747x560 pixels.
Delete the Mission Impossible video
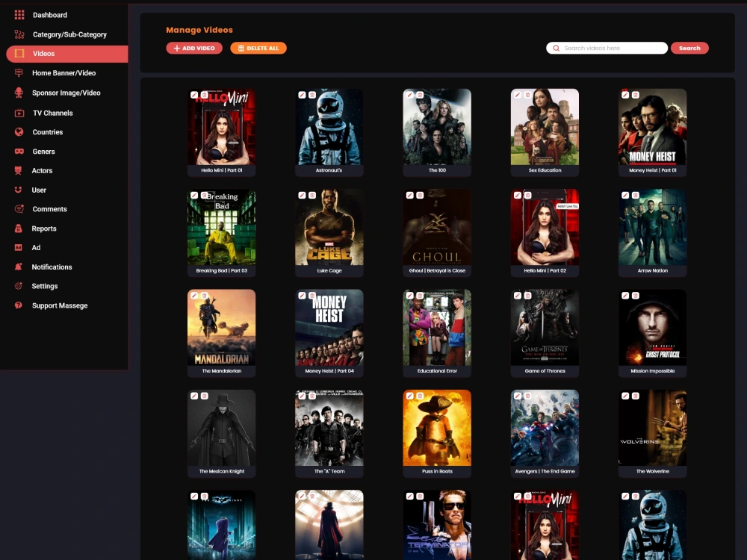click(x=636, y=296)
